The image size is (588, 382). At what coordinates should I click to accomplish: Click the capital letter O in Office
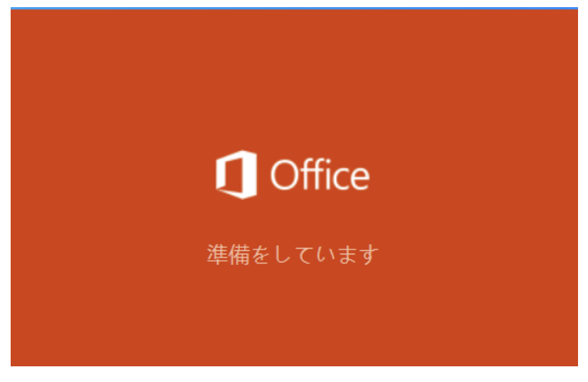(x=285, y=175)
